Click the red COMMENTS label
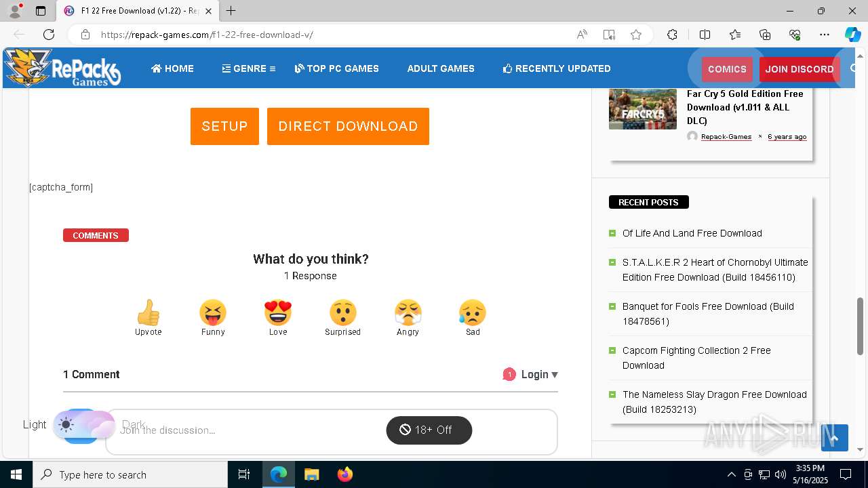Image resolution: width=868 pixels, height=488 pixels. 96,235
